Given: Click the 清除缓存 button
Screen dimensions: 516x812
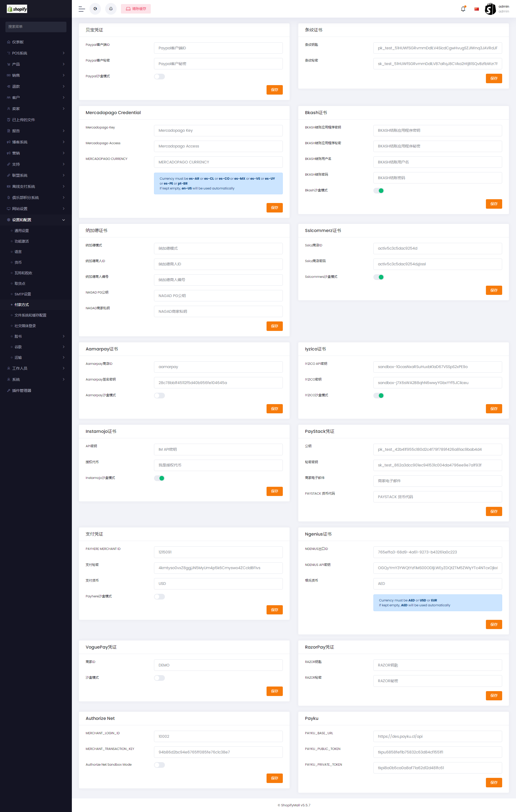Looking at the screenshot, I should [x=136, y=9].
